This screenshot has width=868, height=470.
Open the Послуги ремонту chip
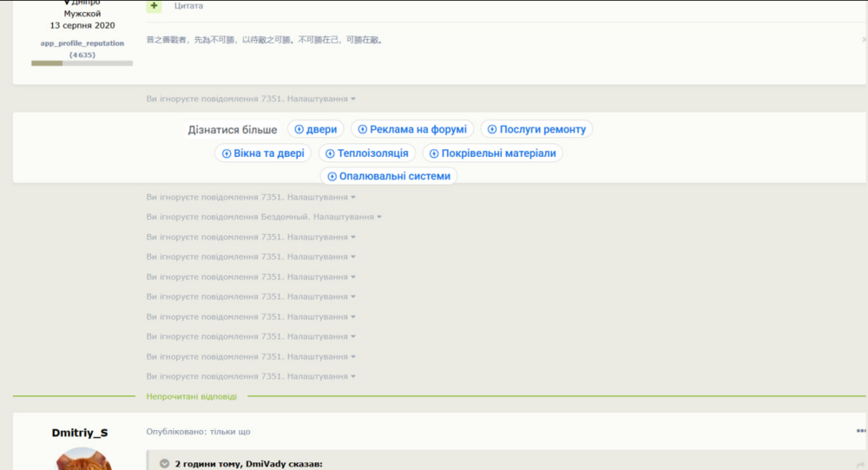tap(536, 129)
